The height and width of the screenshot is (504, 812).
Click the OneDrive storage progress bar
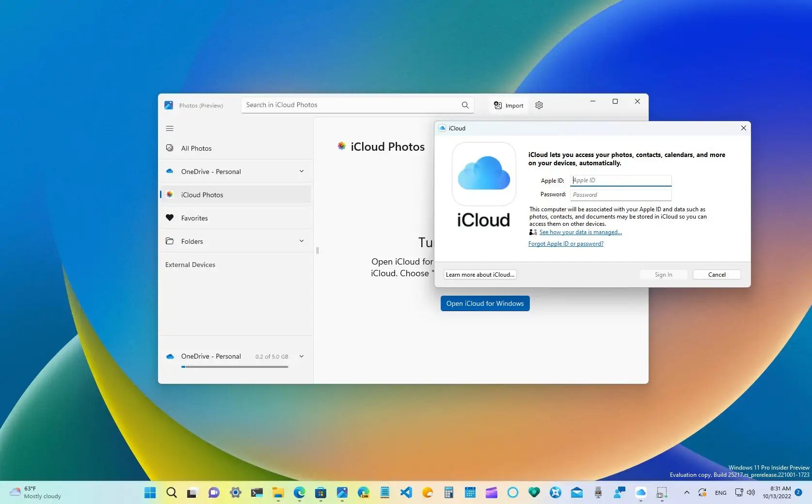click(x=235, y=367)
